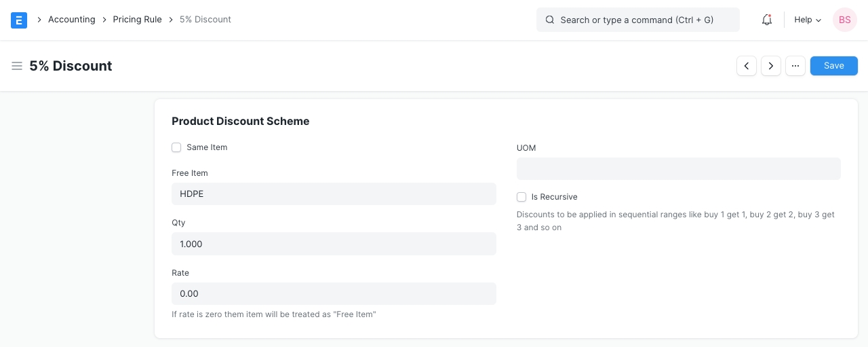Open the three-dots more options menu
868x347 pixels.
pos(795,66)
